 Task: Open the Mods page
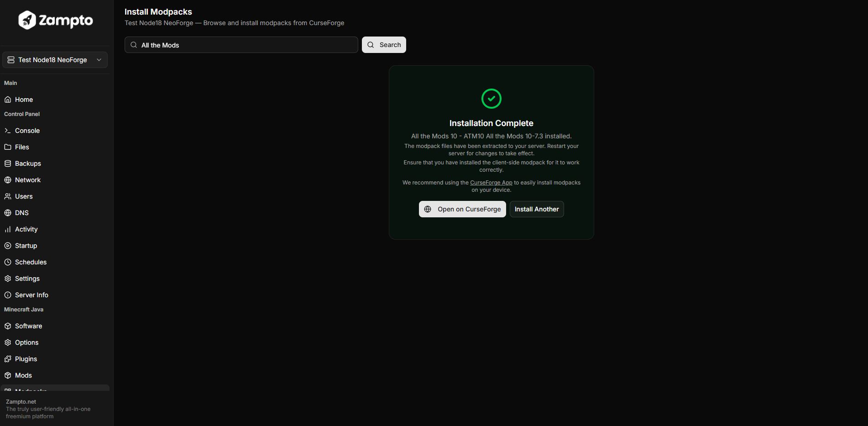coord(55,375)
